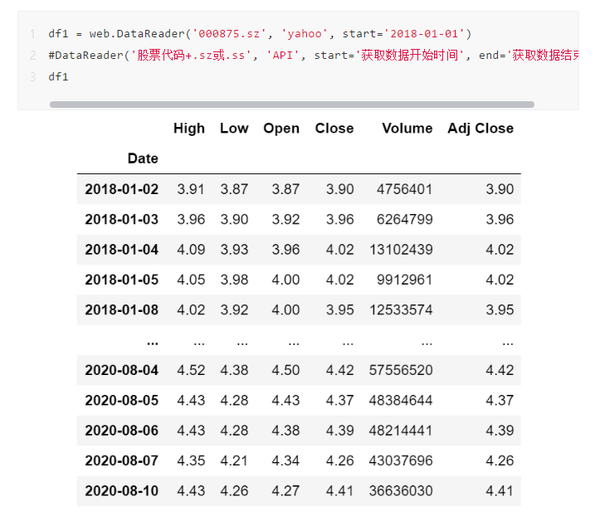
Task: Click High value 3.91 for 2018-01-02
Action: (x=191, y=189)
